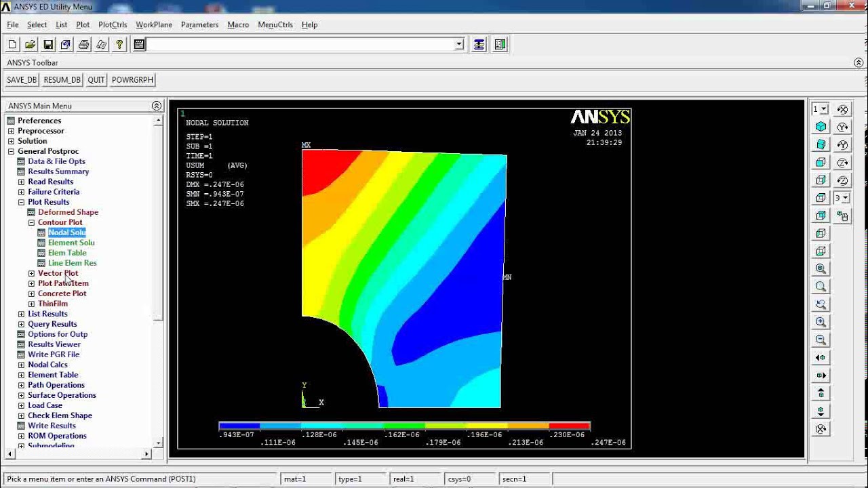Pan model up arrow icon
This screenshot has width=868, height=488.
[x=821, y=393]
